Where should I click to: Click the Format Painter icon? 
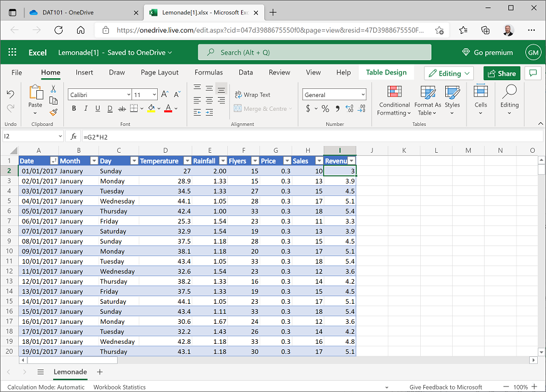pos(54,112)
